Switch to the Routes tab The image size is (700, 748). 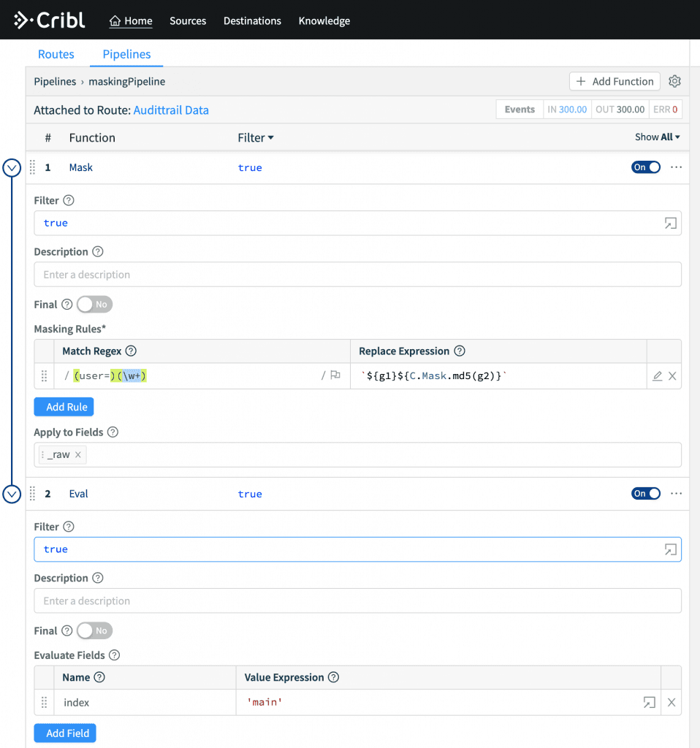pyautogui.click(x=56, y=54)
